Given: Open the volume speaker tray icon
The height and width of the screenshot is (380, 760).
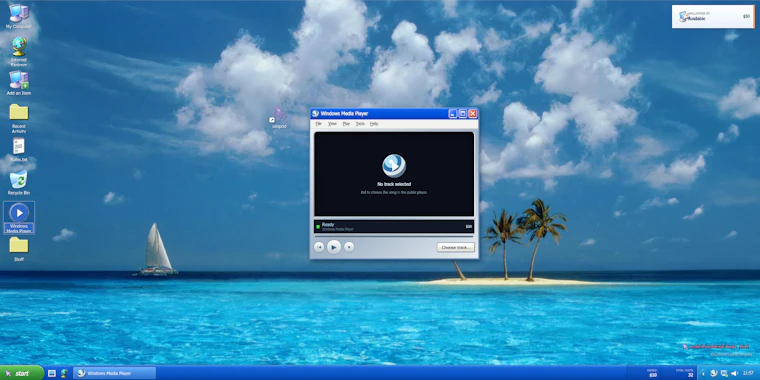Looking at the screenshot, I should (x=734, y=373).
